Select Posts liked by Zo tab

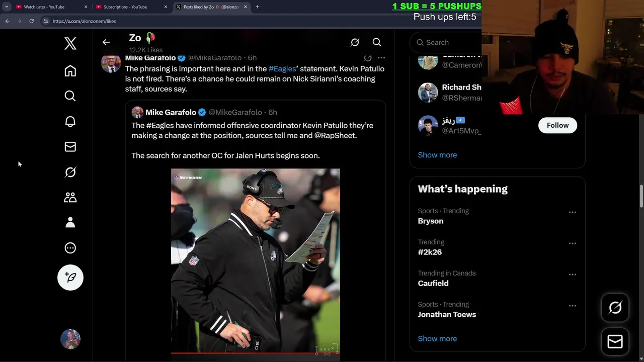(211, 7)
